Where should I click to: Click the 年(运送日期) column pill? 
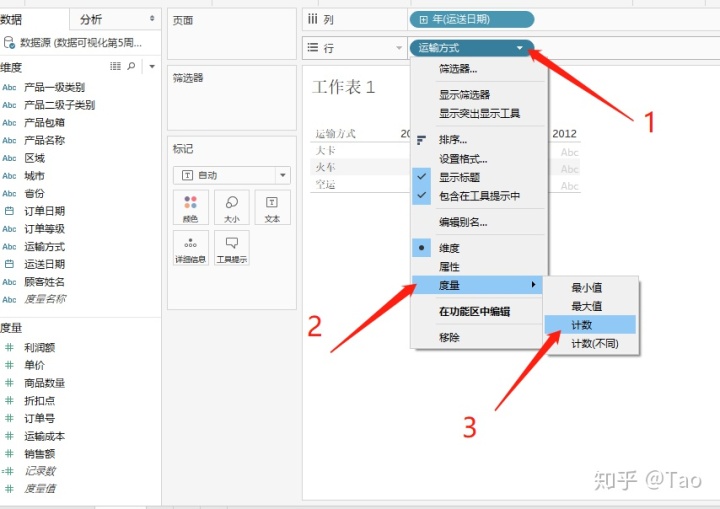(x=472, y=19)
